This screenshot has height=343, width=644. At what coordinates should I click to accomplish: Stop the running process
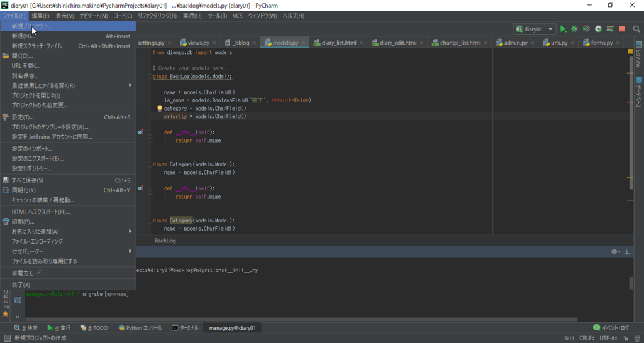[622, 29]
